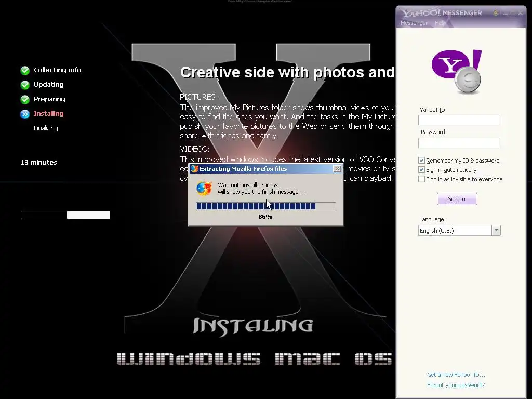Image resolution: width=532 pixels, height=399 pixels.
Task: Toggle Remember my ID & password checkbox
Action: pyautogui.click(x=421, y=160)
